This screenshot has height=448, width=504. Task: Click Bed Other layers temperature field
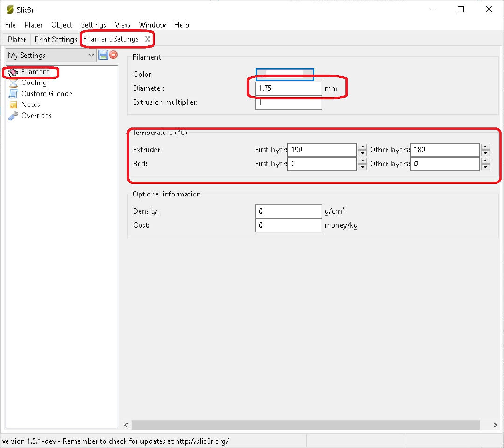click(445, 164)
